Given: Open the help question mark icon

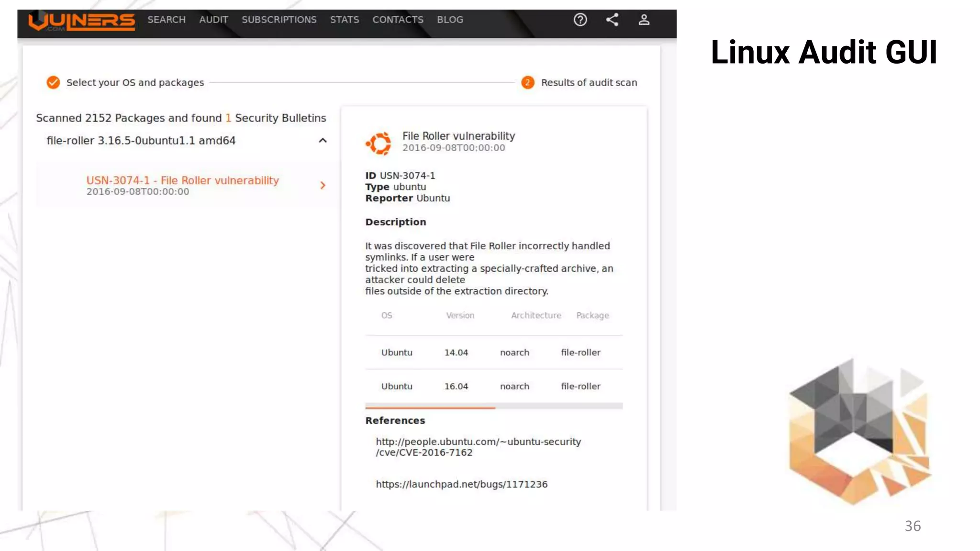Looking at the screenshot, I should [x=580, y=20].
